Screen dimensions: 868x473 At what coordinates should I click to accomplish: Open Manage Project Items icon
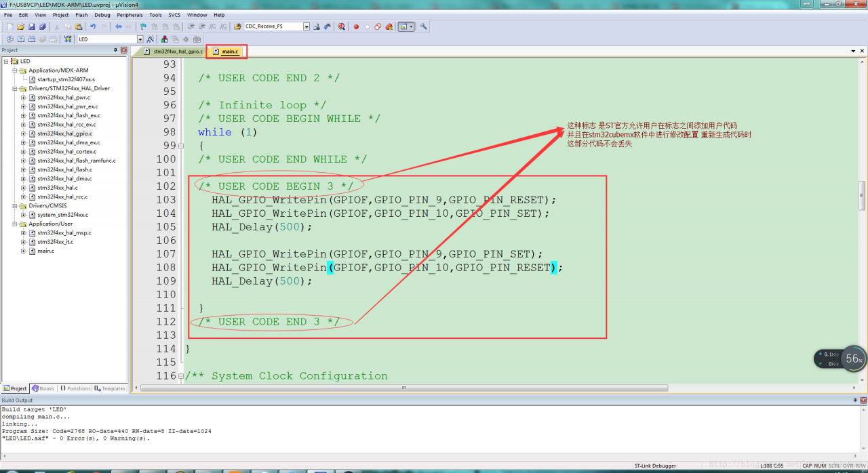(x=165, y=39)
